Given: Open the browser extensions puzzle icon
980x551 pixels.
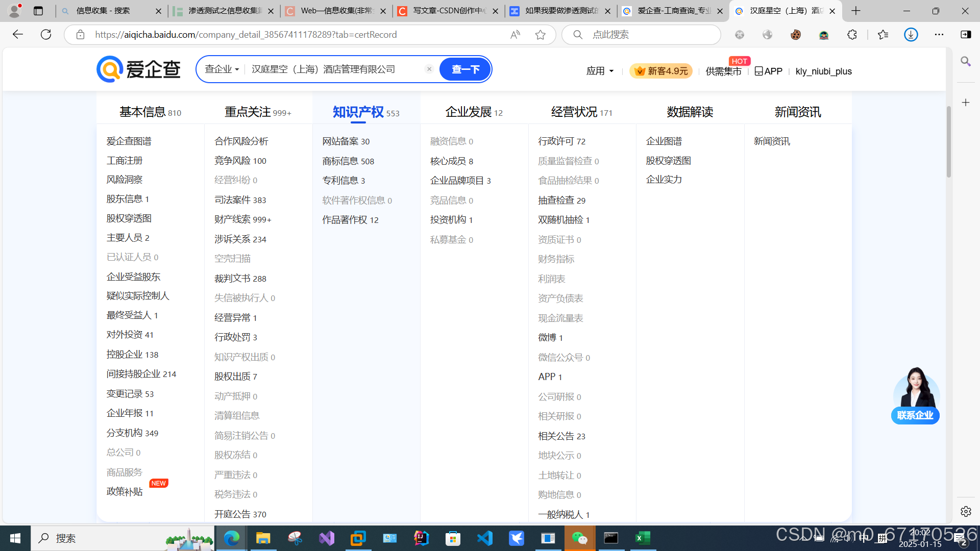Looking at the screenshot, I should click(x=852, y=34).
